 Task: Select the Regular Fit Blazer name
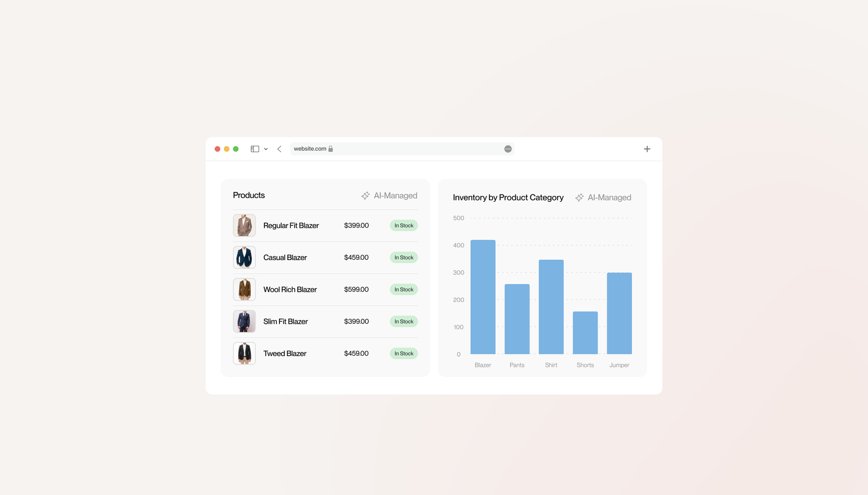point(291,225)
